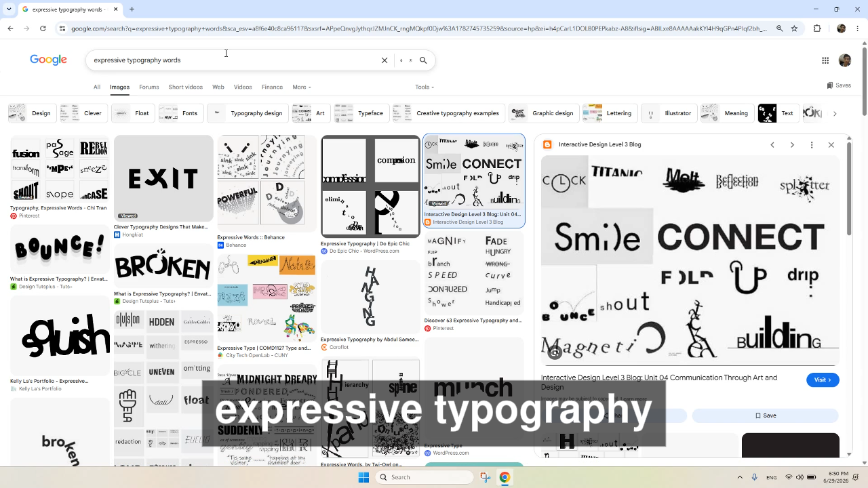This screenshot has height=488, width=868.
Task: Save the previewed image
Action: (766, 415)
